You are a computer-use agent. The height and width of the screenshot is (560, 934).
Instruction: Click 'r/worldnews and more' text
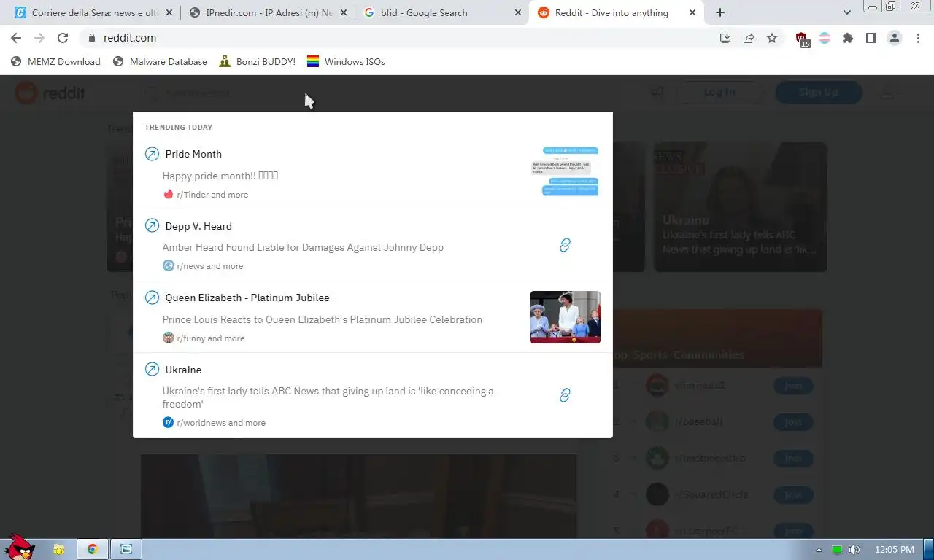(221, 423)
